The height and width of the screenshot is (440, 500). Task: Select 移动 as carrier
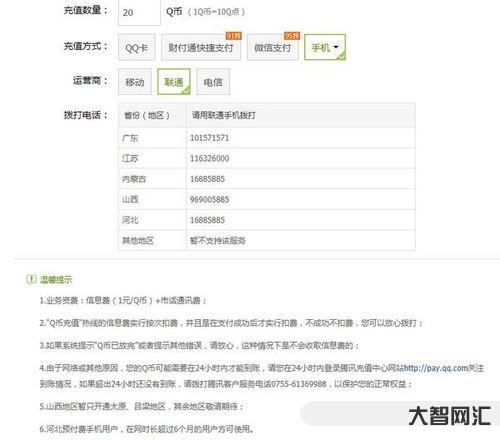(135, 82)
